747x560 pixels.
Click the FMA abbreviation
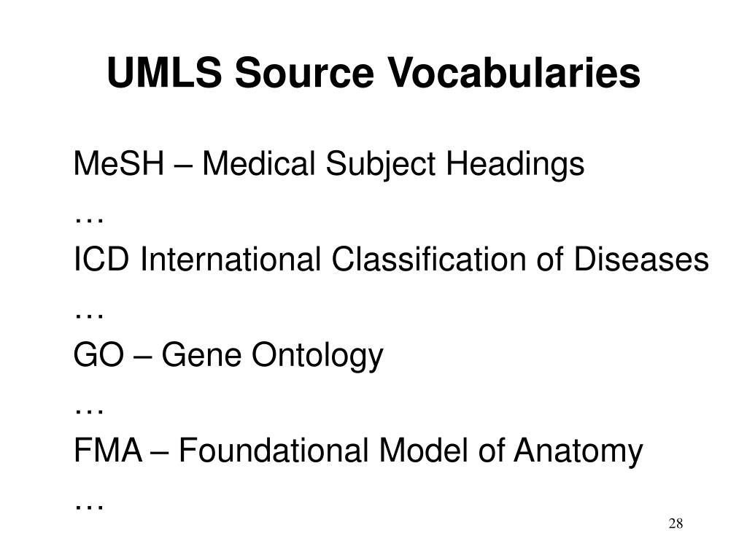108,451
